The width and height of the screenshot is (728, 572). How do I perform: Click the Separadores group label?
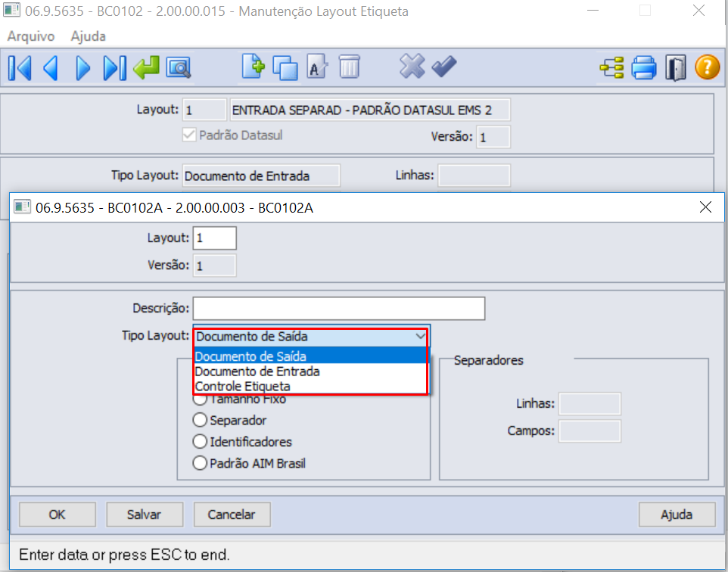pos(488,360)
